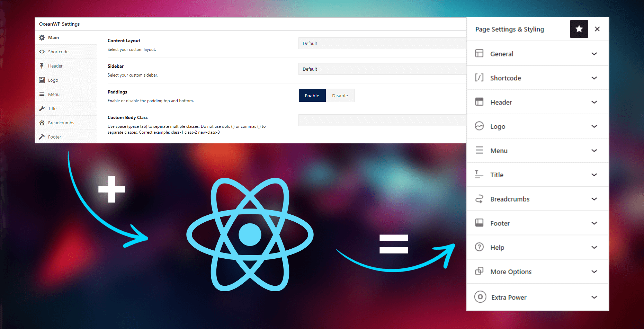The image size is (644, 329).
Task: Click the Breadcrumbs arrow icon in Page Settings
Action: click(x=479, y=199)
